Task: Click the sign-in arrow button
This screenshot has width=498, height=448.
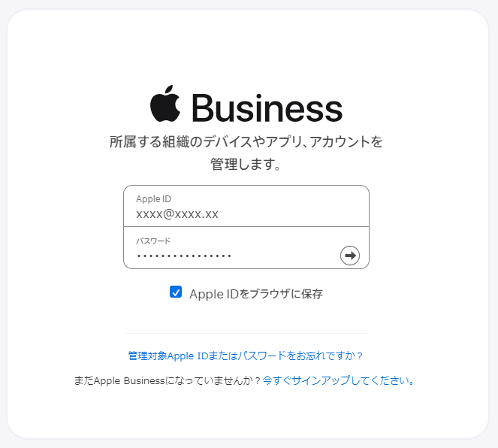Action: 350,256
